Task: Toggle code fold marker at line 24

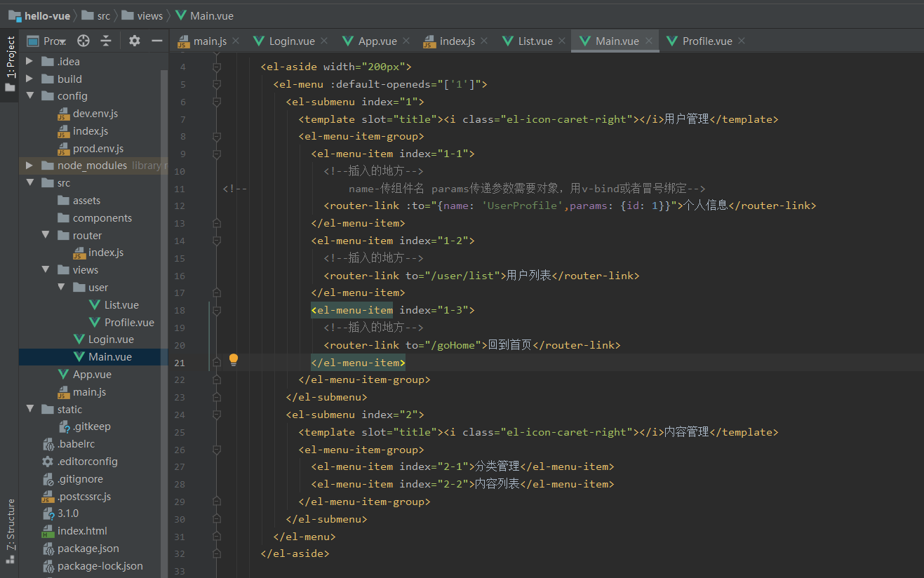Action: (217, 415)
